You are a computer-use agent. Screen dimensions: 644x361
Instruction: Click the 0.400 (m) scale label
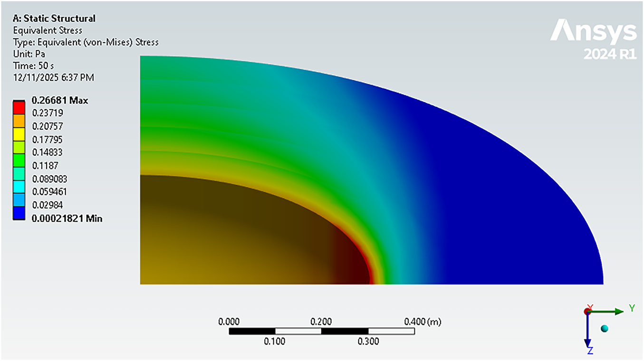(423, 322)
